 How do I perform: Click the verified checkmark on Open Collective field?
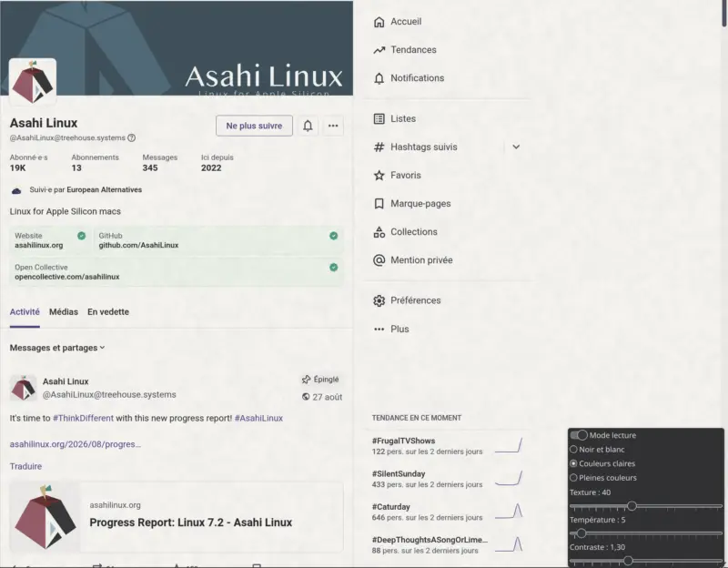click(333, 268)
